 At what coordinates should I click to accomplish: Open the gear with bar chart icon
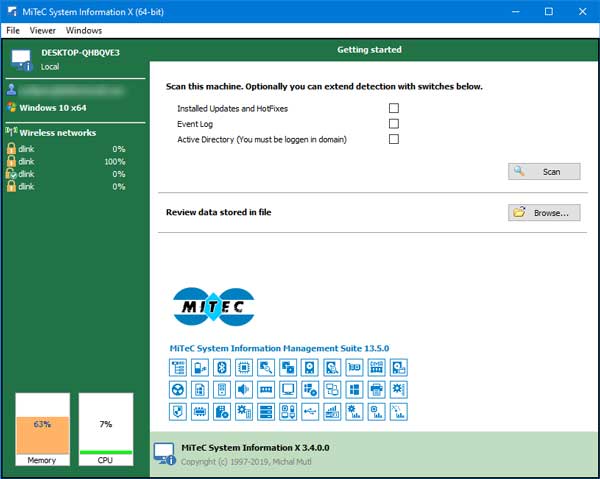tap(354, 412)
